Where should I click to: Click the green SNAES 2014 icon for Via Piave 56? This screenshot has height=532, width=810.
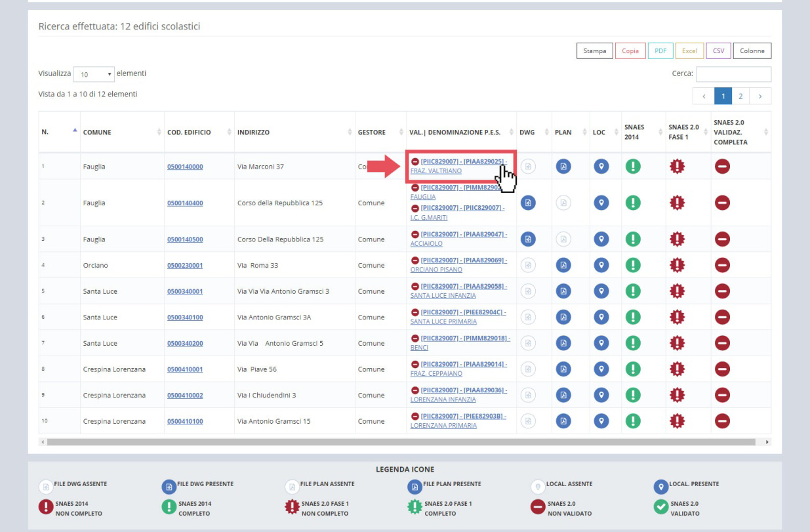633,369
